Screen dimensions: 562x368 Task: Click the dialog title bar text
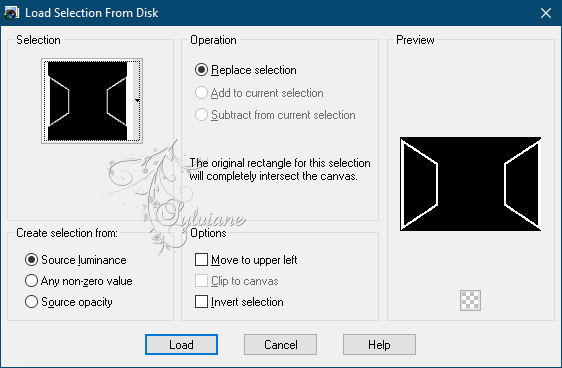pyautogui.click(x=91, y=13)
